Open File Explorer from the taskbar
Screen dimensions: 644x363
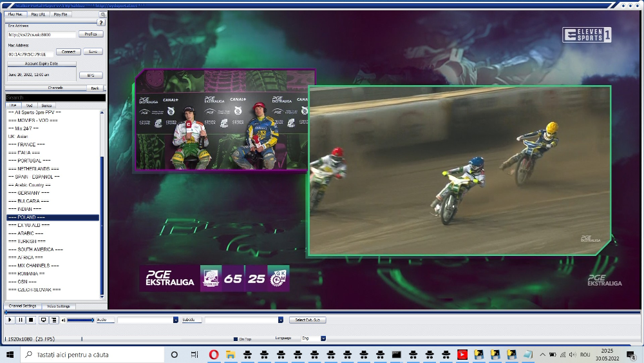(x=231, y=355)
